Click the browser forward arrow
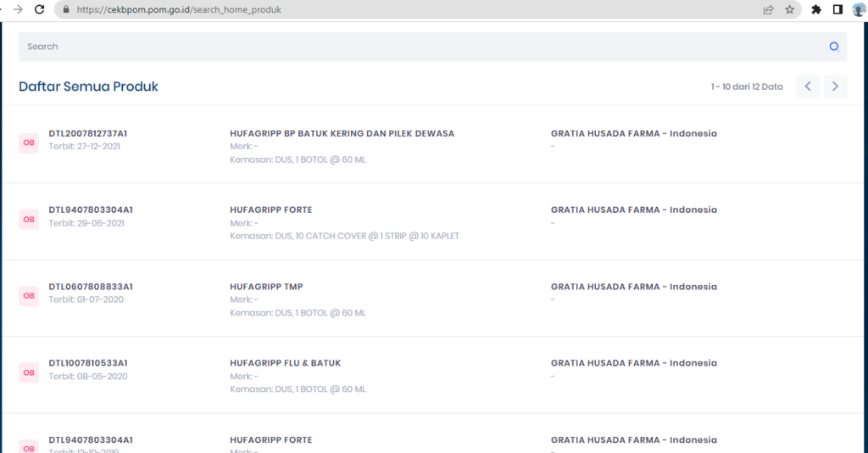The image size is (868, 453). [19, 9]
